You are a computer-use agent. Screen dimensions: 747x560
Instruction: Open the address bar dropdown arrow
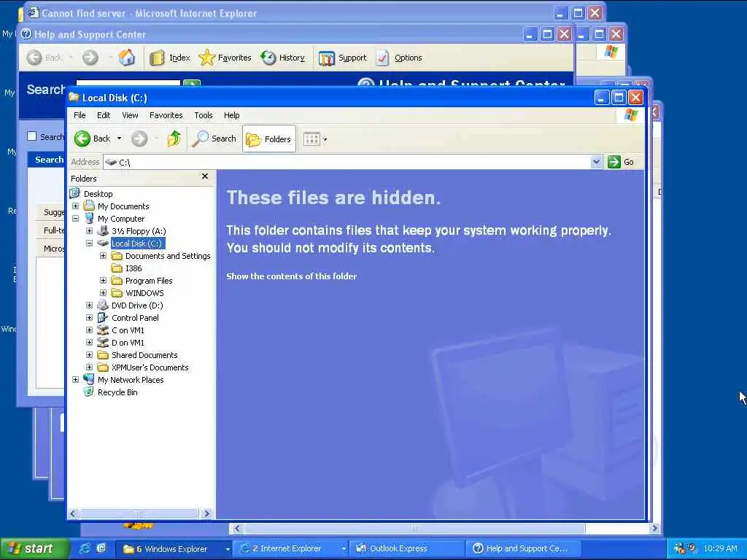596,162
